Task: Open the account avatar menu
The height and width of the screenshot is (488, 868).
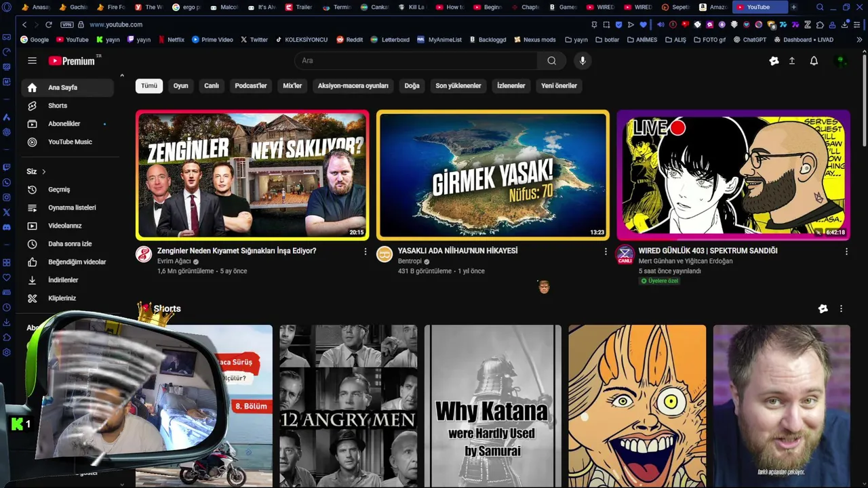Action: [x=841, y=60]
